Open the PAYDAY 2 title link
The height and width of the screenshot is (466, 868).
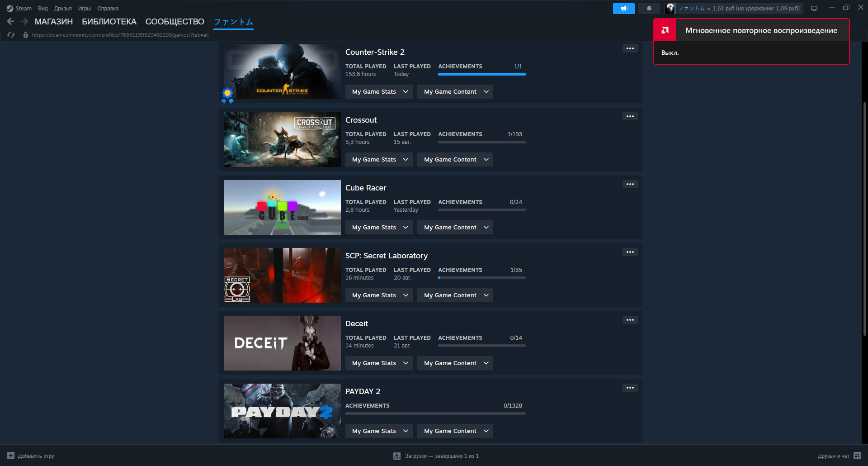point(363,391)
